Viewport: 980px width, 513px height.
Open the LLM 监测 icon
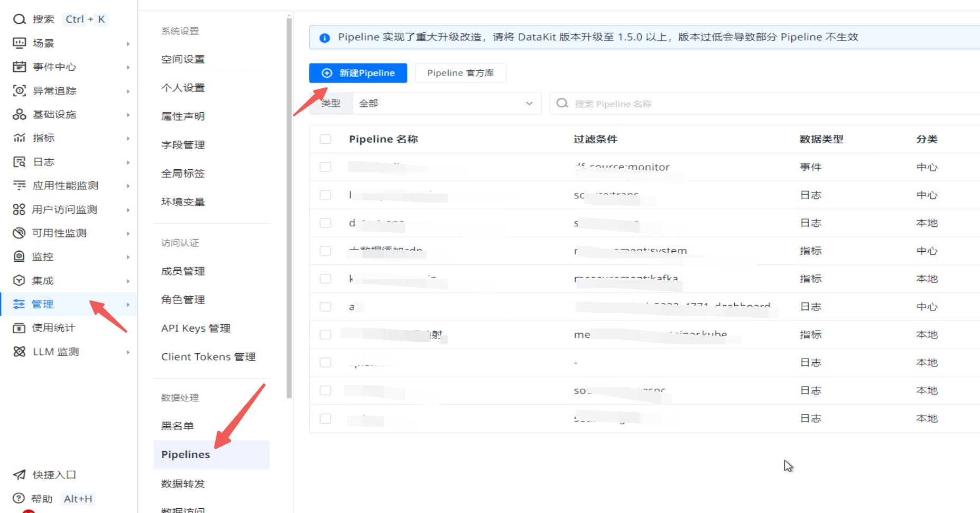(20, 352)
